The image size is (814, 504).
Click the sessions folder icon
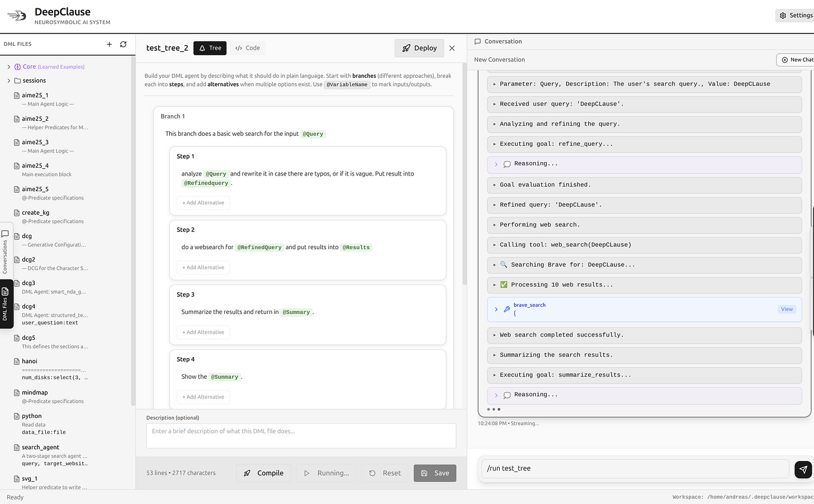tap(17, 80)
